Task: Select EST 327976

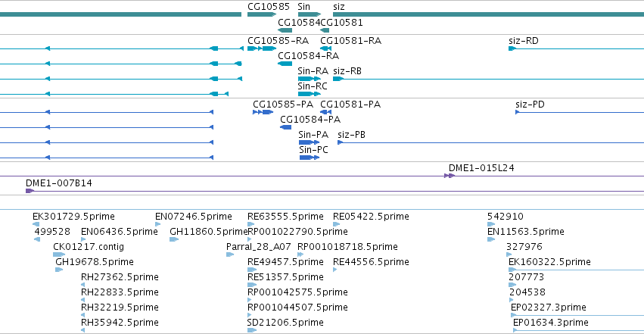Action: coord(509,254)
